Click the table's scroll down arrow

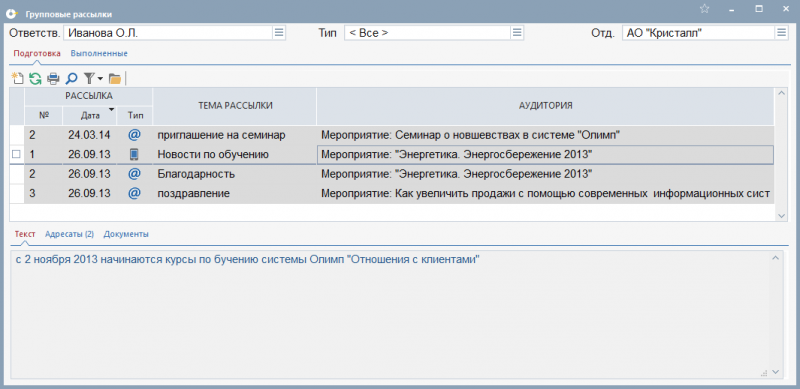click(781, 216)
